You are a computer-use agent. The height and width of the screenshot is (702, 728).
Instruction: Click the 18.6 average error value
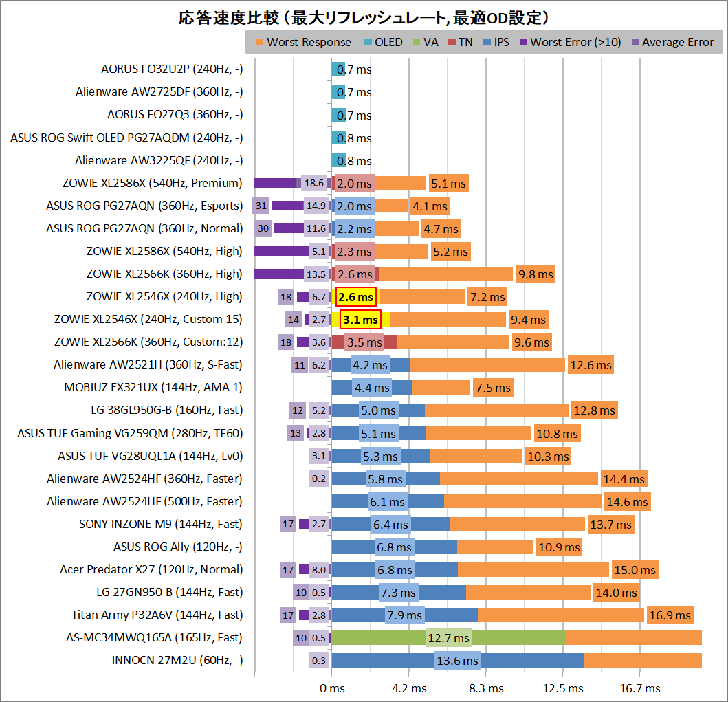click(x=314, y=184)
